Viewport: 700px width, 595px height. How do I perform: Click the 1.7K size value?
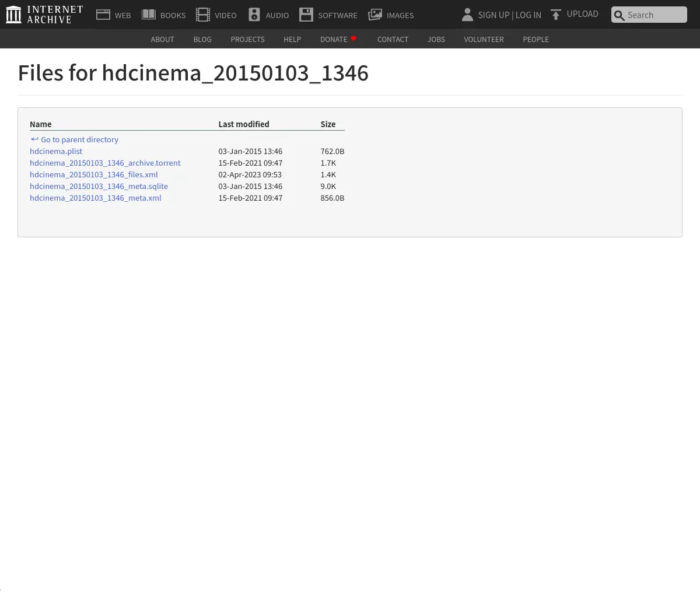328,163
